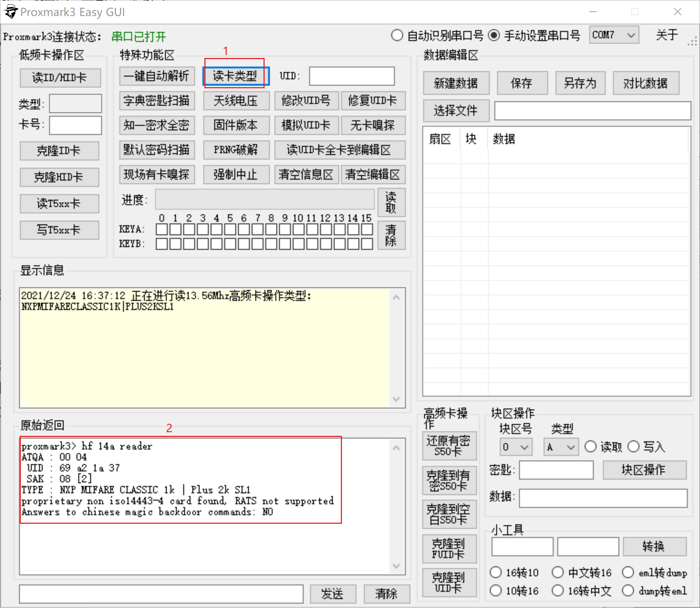700x608 pixels.
Task: Focus the 密匙 input field
Action: coord(556,470)
